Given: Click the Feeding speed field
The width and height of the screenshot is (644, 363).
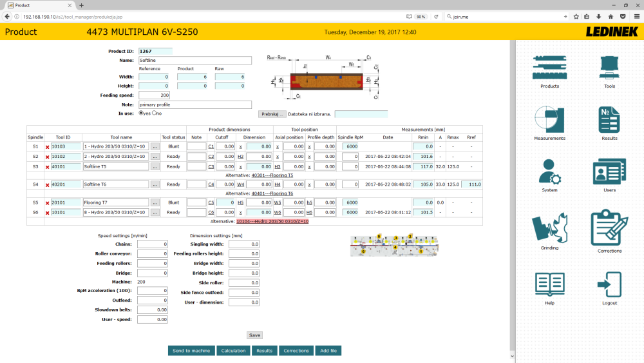Looking at the screenshot, I should coord(154,95).
